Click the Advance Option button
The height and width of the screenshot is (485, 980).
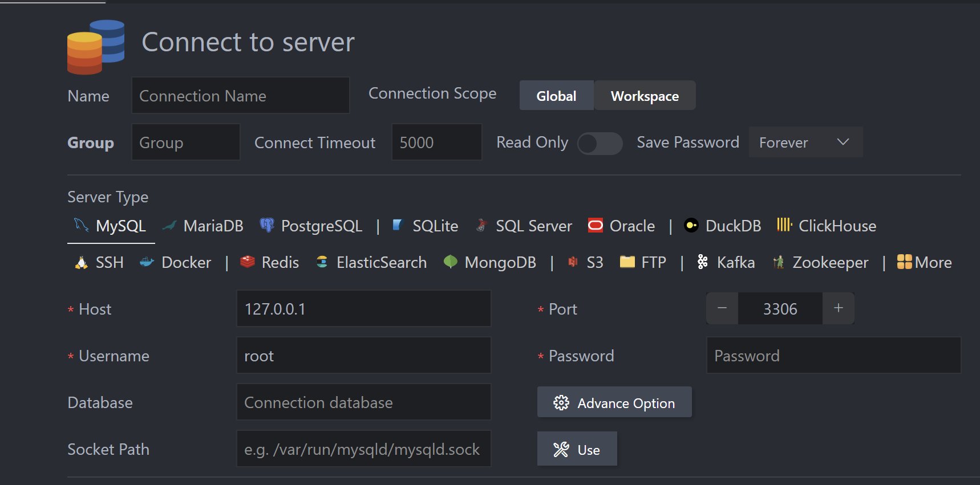click(614, 403)
